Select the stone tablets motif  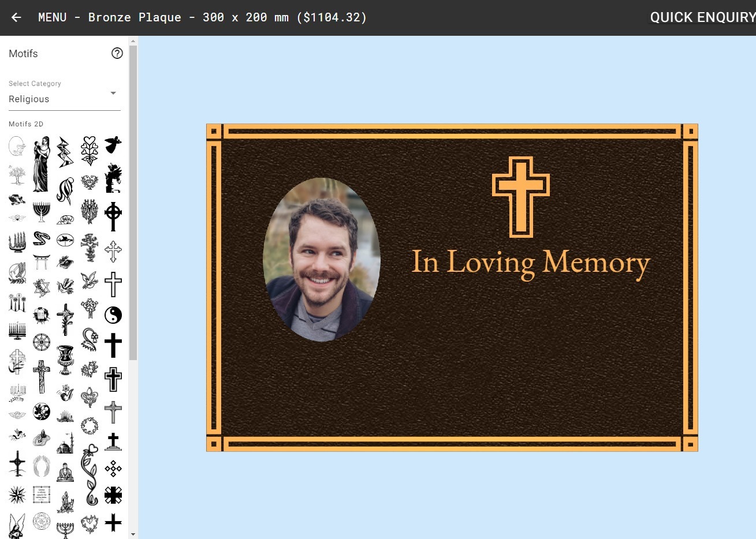[41, 315]
